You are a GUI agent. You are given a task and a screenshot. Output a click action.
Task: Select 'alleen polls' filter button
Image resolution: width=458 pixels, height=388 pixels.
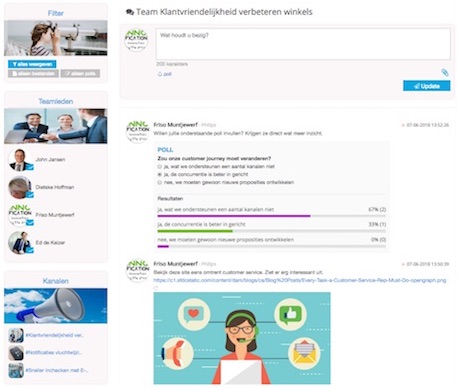(x=80, y=73)
